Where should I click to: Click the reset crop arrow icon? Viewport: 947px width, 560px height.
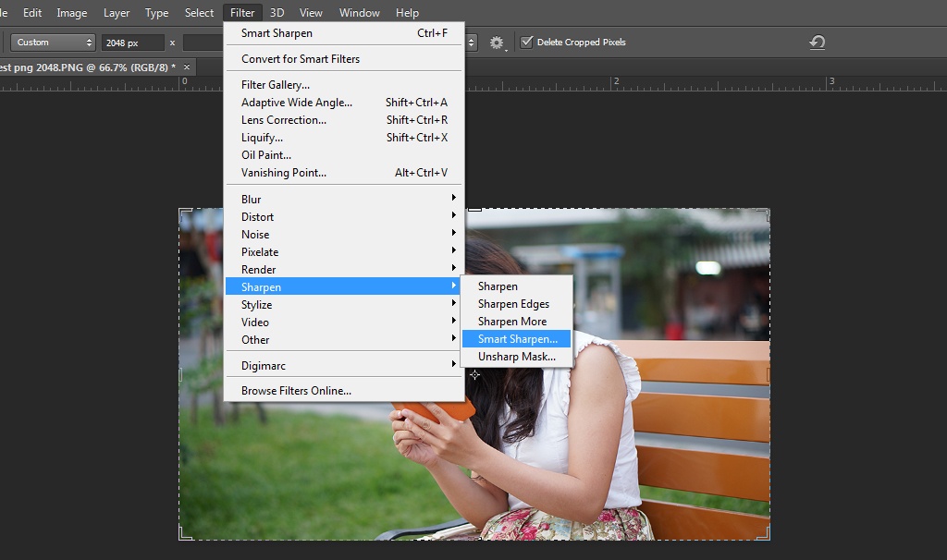(x=817, y=43)
